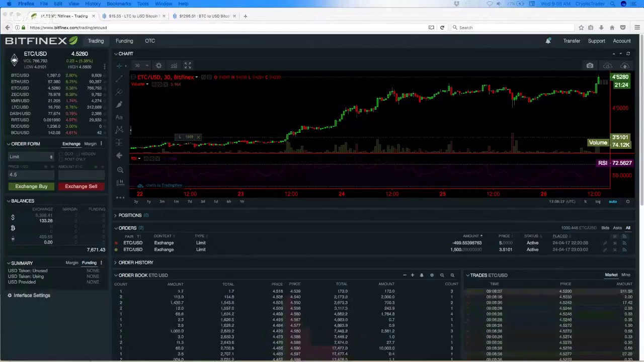Click the PRICE USD input field

tap(31, 174)
